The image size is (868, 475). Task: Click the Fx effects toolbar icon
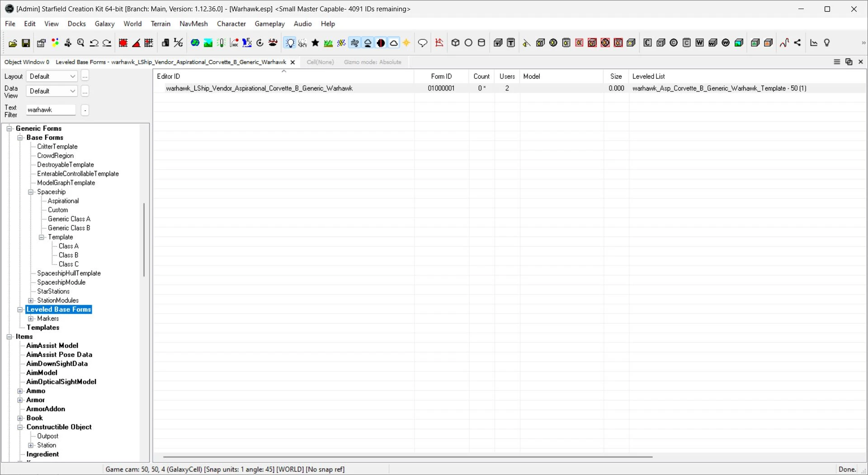click(247, 43)
